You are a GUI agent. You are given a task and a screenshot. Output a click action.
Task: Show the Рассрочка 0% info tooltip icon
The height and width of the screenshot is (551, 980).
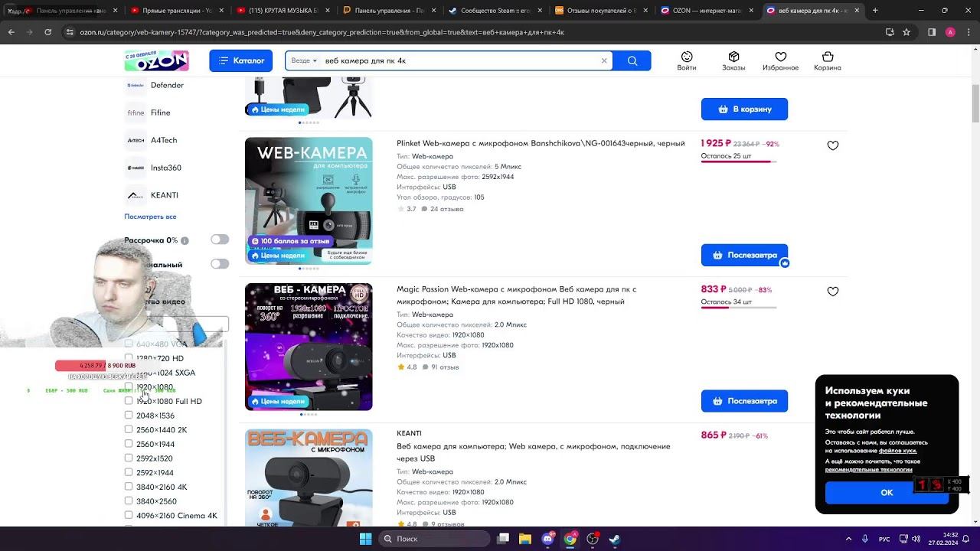click(185, 240)
